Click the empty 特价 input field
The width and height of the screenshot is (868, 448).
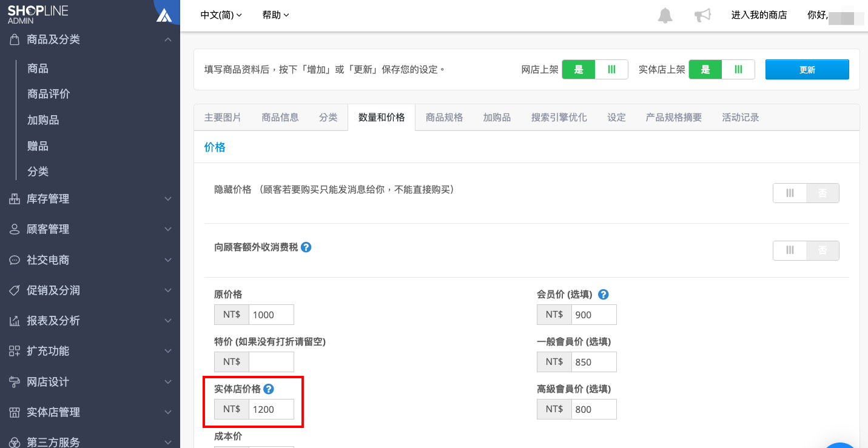point(271,362)
